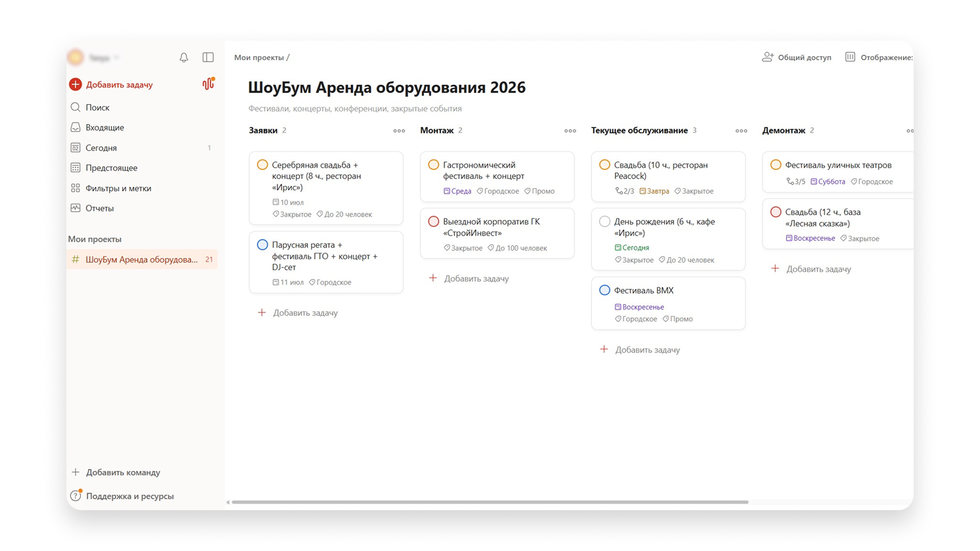
Task: Click the calendar icon next to Сегодня date
Action: (x=618, y=247)
